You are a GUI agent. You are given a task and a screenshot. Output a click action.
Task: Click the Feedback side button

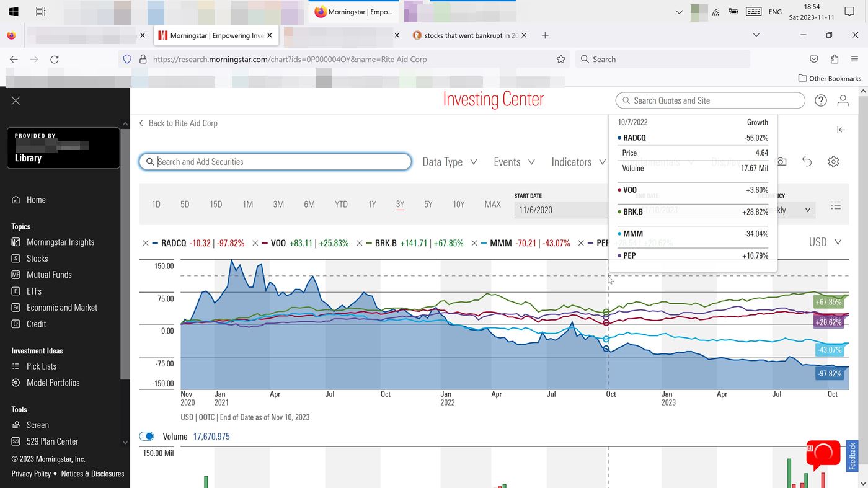[852, 456]
